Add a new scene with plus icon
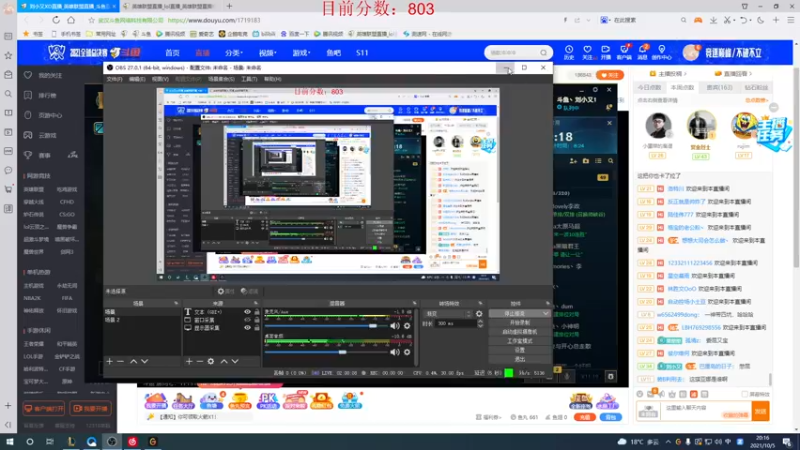The width and height of the screenshot is (800, 450). coord(110,361)
